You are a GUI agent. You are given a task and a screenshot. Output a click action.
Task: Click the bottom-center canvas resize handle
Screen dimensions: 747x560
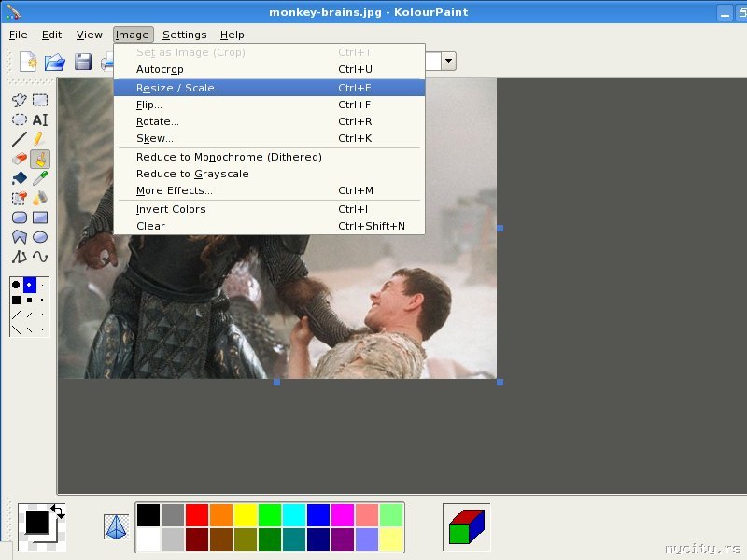pos(276,382)
